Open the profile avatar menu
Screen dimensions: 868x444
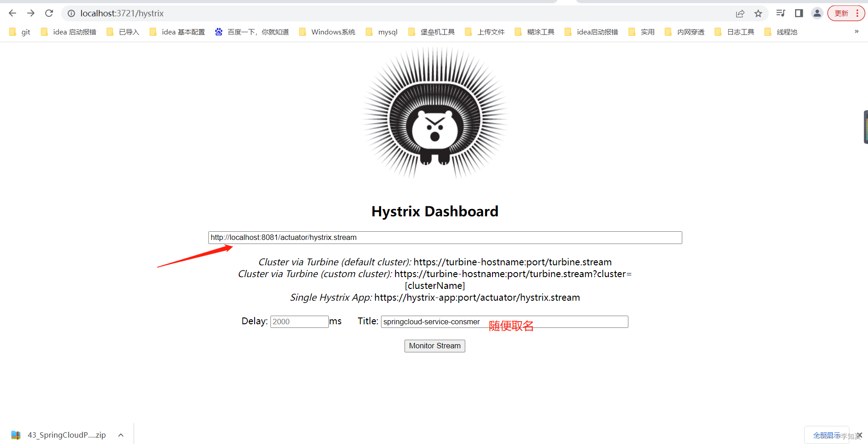817,13
